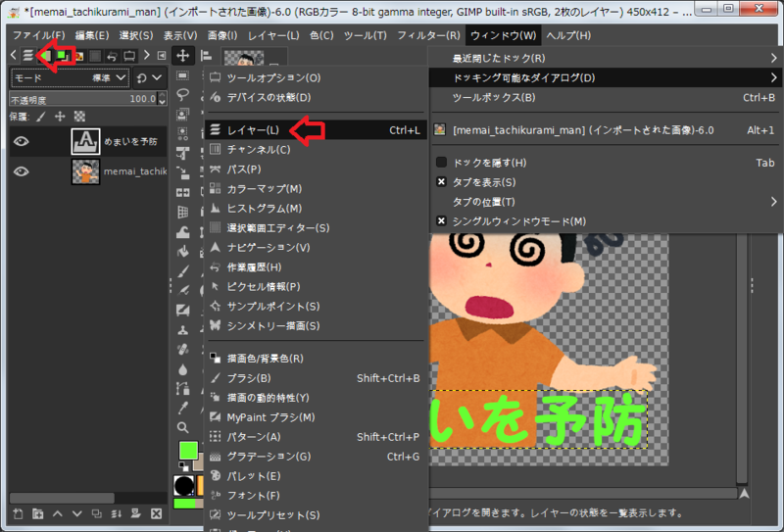Toggle lock position and size
The height and width of the screenshot is (532, 784).
(60, 117)
